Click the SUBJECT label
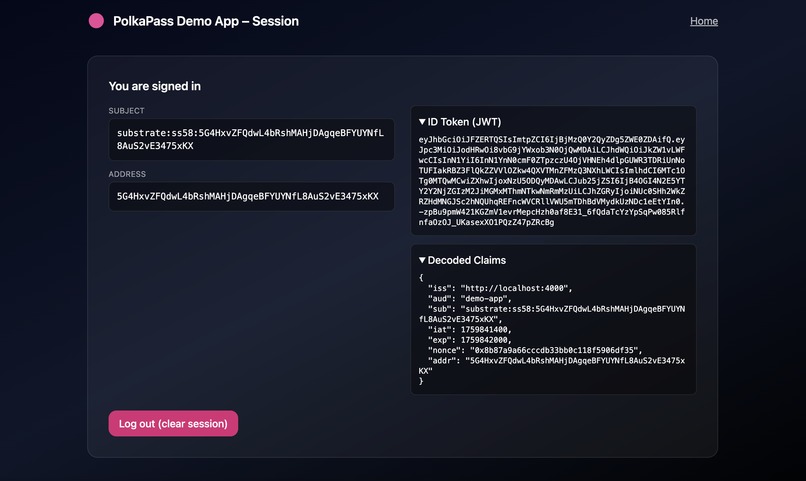Image resolution: width=806 pixels, height=481 pixels. [x=126, y=110]
